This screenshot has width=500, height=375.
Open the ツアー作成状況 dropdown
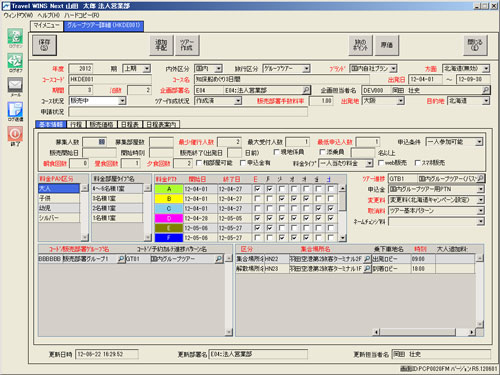(238, 101)
